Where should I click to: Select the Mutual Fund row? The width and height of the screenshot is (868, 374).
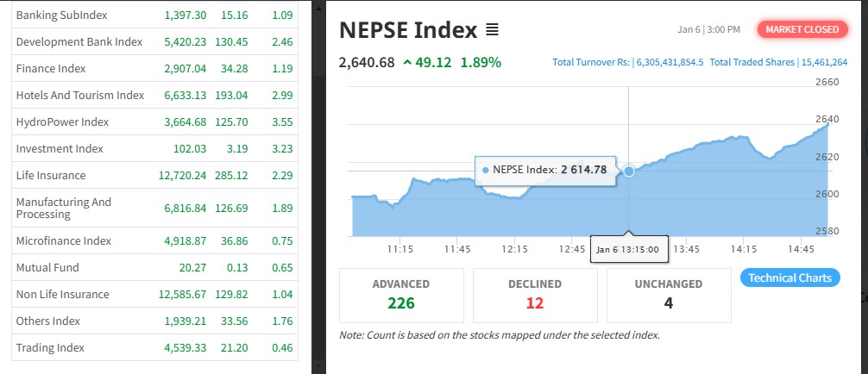(x=47, y=267)
